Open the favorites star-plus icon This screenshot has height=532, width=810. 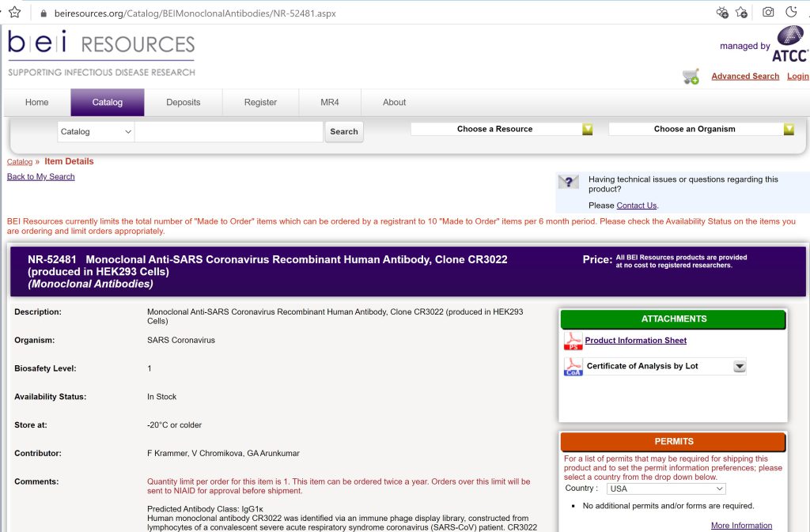point(742,13)
